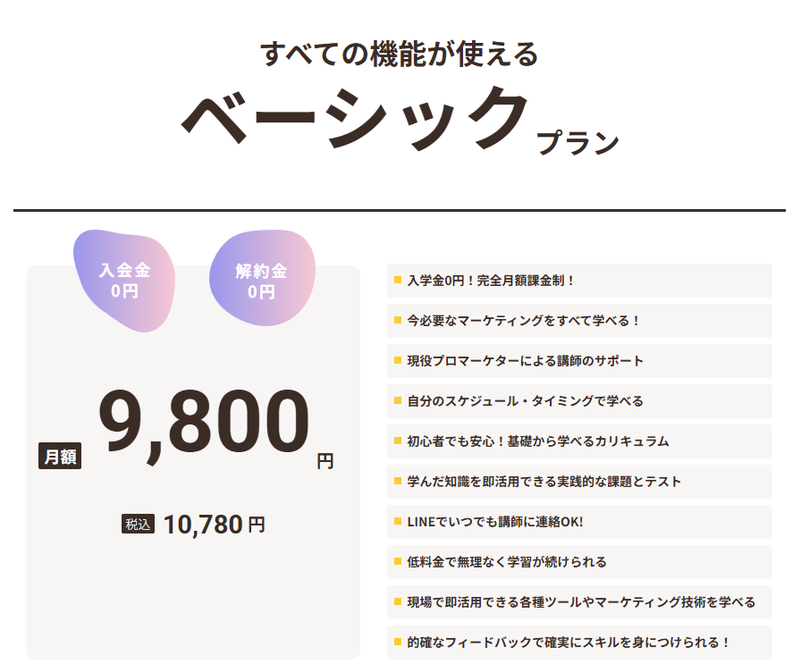Screen dimensions: 801x672
Task: Click the 円 symbol after 9,800
Action: (325, 461)
